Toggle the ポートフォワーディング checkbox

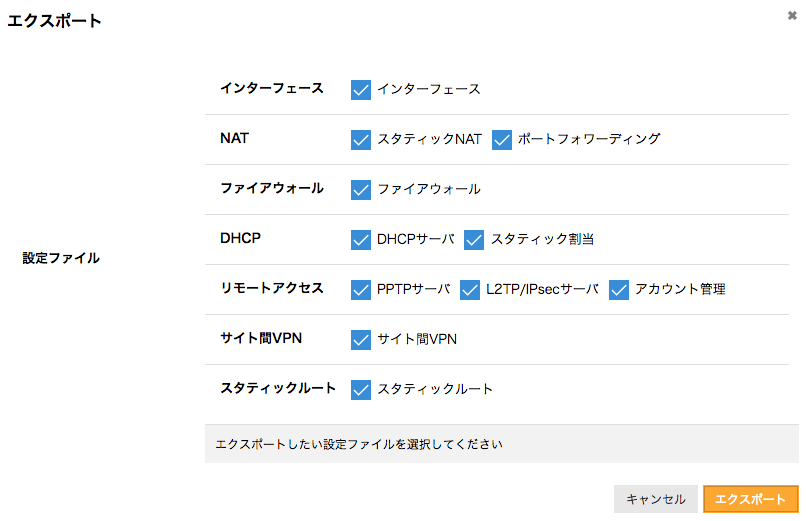pyautogui.click(x=502, y=140)
